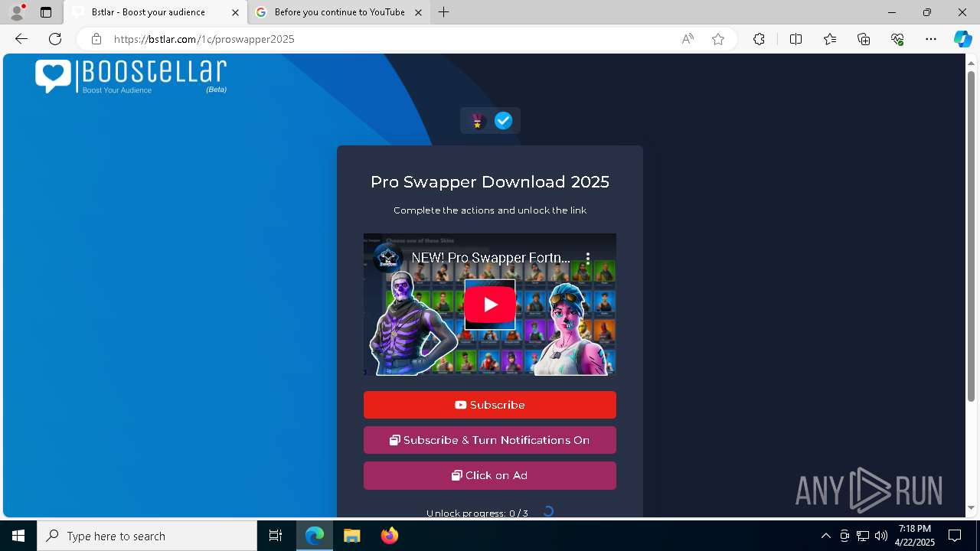Click the YouTube channel avatar on the video
Screen dimensions: 980x551
tap(388, 258)
